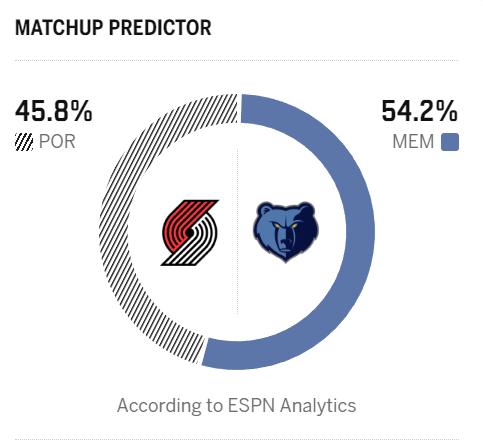Click the According to ESPN Analytics text

237,406
